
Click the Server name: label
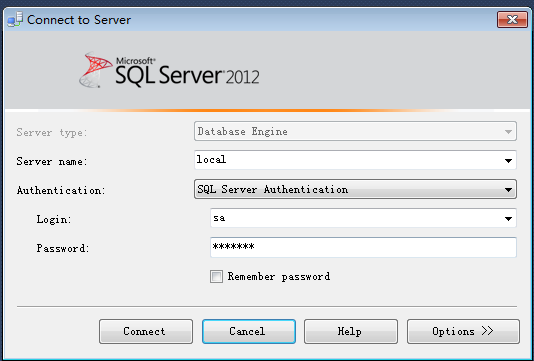(52, 161)
